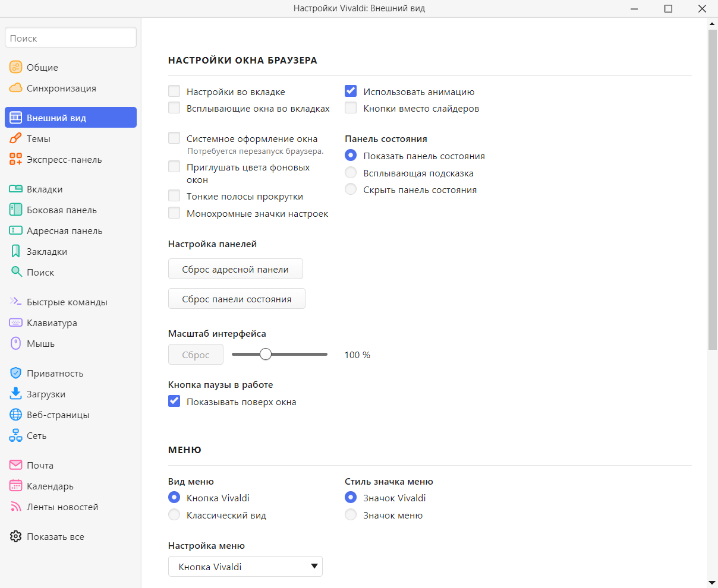The width and height of the screenshot is (718, 588).
Task: Open the Приватность settings section
Action: point(71,373)
